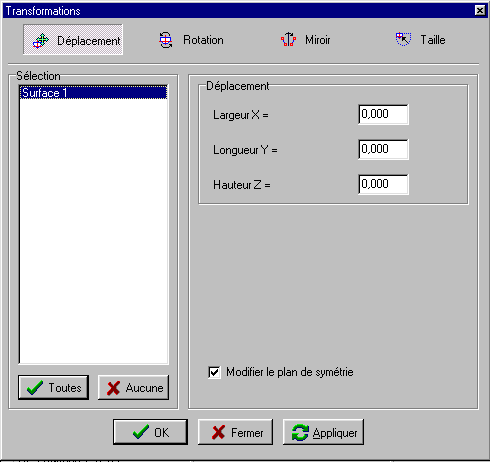490x462 pixels.
Task: Click the green refresh arrows on Appliquer
Action: [300, 433]
